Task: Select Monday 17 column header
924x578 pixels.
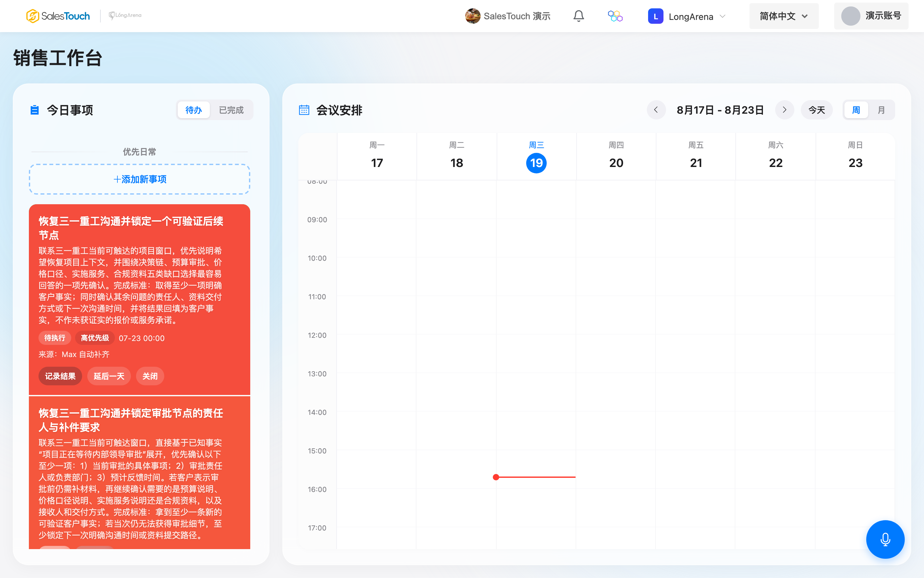Action: pyautogui.click(x=377, y=156)
